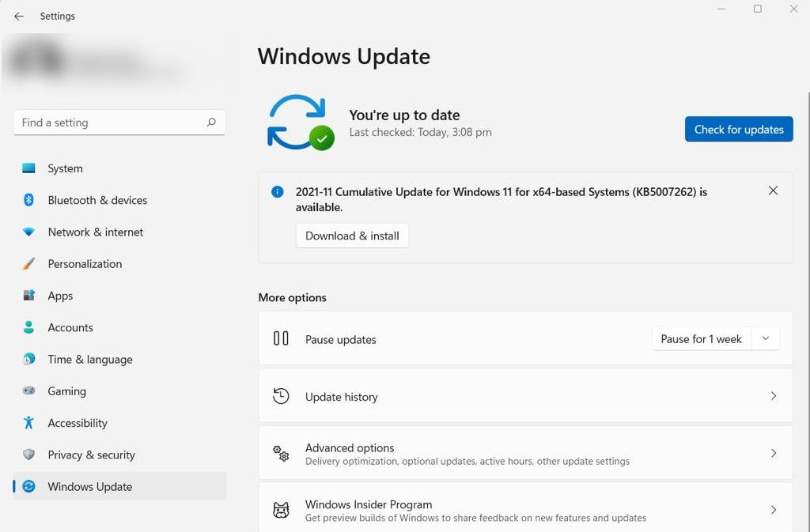
Task: Click the Update history clock icon
Action: tap(281, 396)
